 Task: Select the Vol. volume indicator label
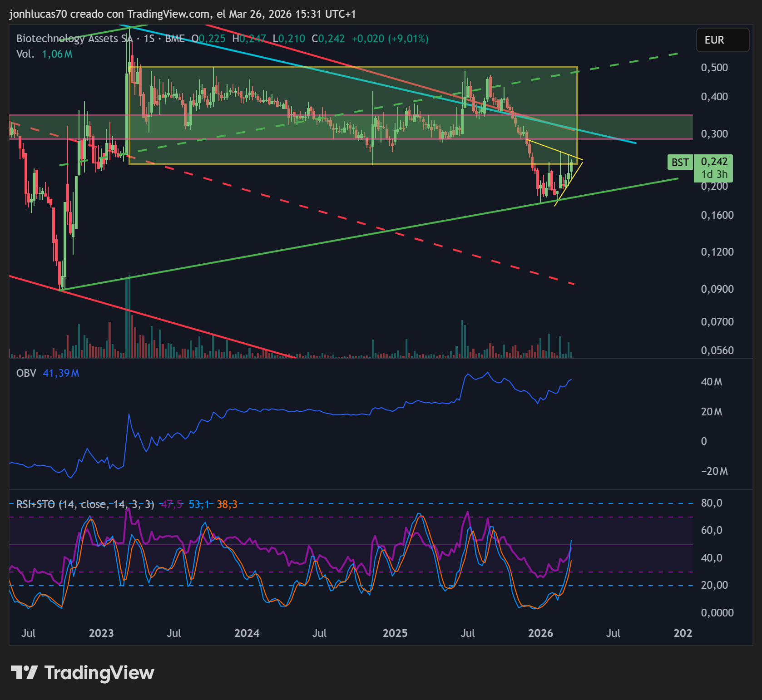coord(25,54)
